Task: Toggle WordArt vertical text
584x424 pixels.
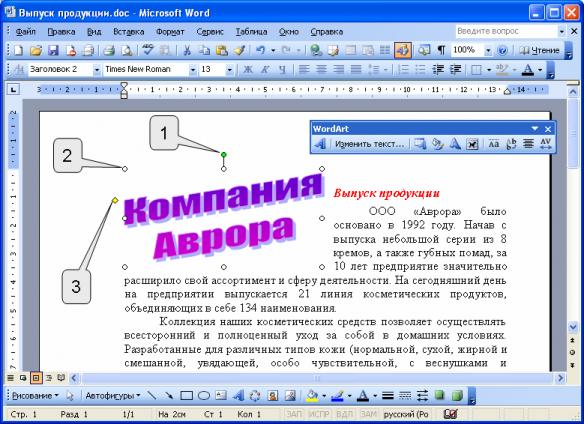Action: (511, 144)
